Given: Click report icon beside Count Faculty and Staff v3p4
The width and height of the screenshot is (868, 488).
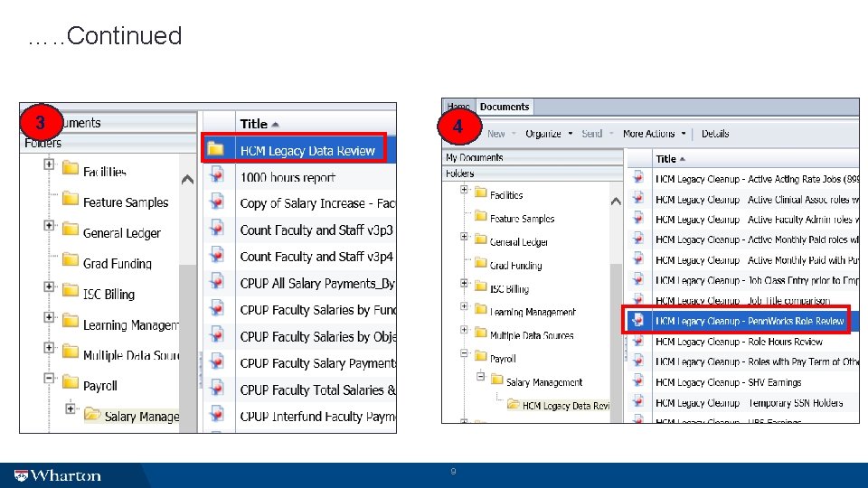Looking at the screenshot, I should pyautogui.click(x=216, y=256).
